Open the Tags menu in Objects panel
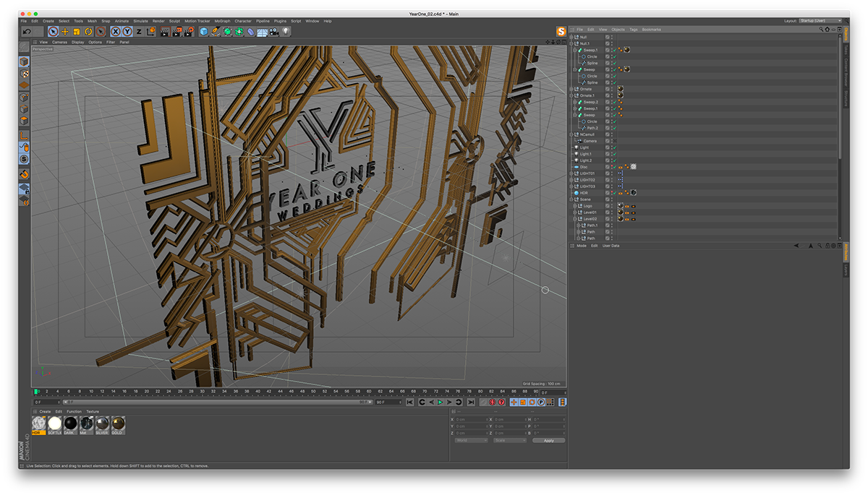Screen dimensions: 868x495 click(633, 30)
